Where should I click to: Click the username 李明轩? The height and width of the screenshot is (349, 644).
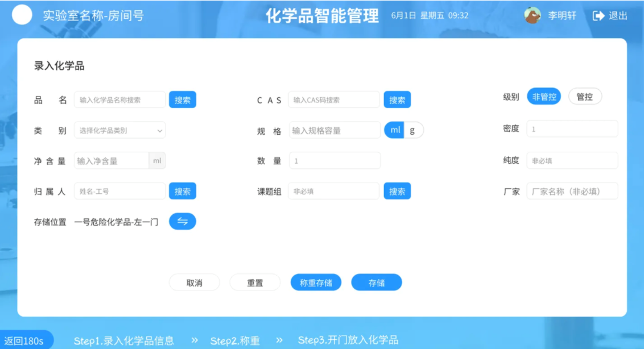coord(562,15)
